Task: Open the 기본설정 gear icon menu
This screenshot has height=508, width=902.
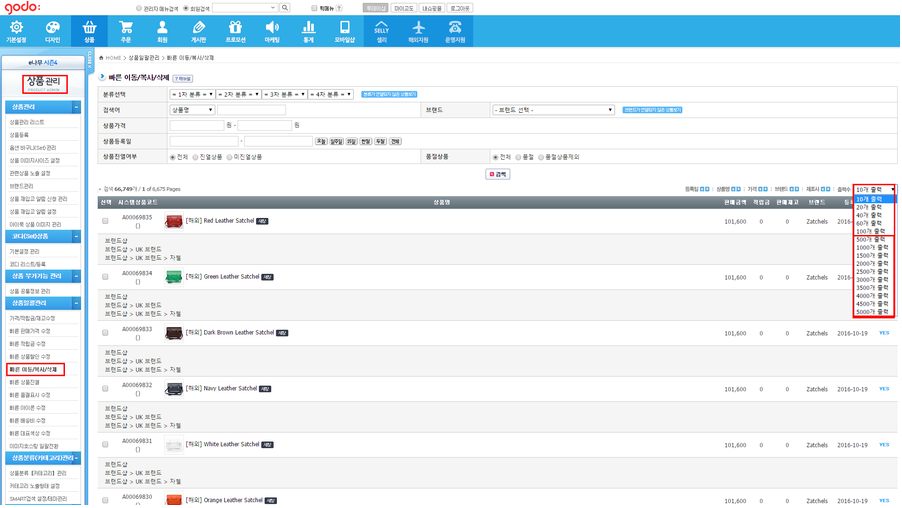Action: [16, 30]
